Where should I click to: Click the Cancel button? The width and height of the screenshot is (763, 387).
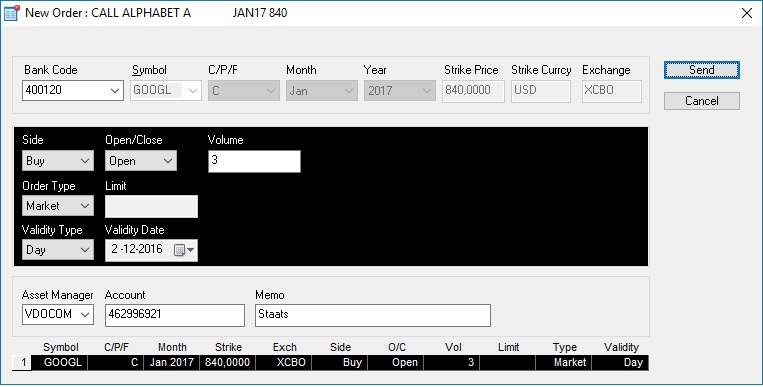(702, 101)
